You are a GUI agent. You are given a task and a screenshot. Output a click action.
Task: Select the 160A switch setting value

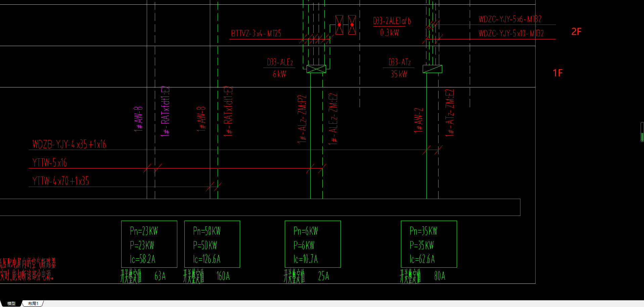point(223,276)
